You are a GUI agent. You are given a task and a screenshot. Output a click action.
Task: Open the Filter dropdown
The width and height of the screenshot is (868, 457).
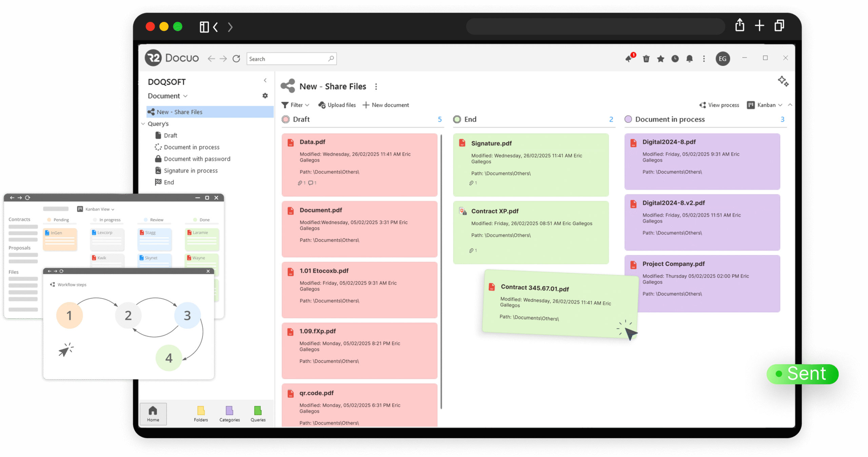point(296,105)
